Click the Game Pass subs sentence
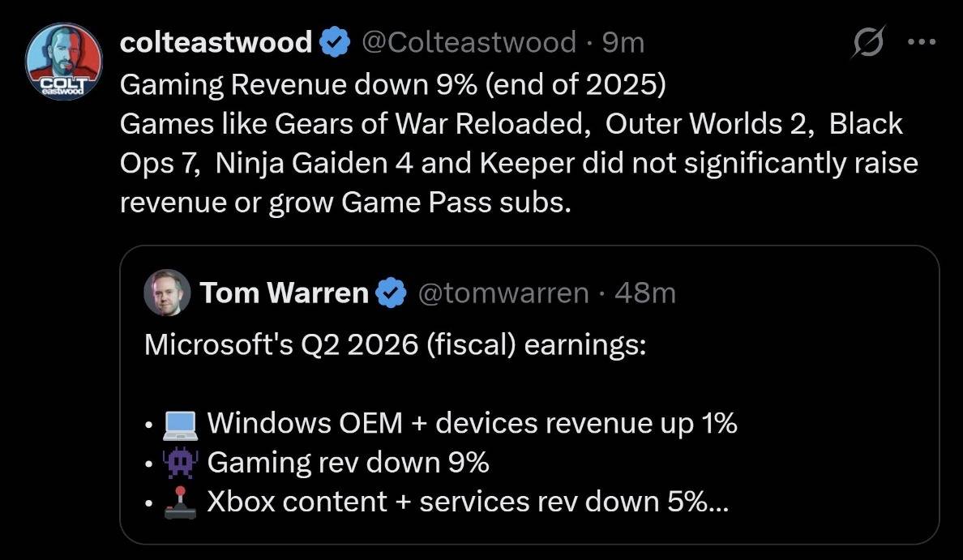The image size is (963, 560). tap(345, 203)
